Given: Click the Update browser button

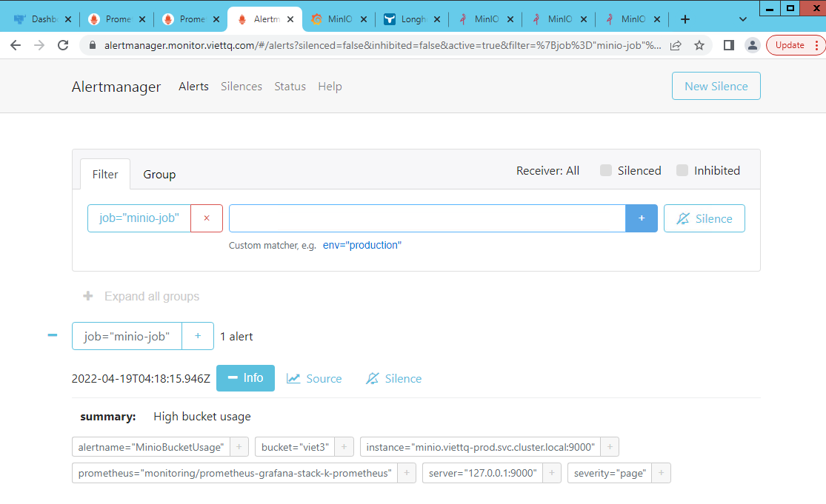Looking at the screenshot, I should click(790, 45).
